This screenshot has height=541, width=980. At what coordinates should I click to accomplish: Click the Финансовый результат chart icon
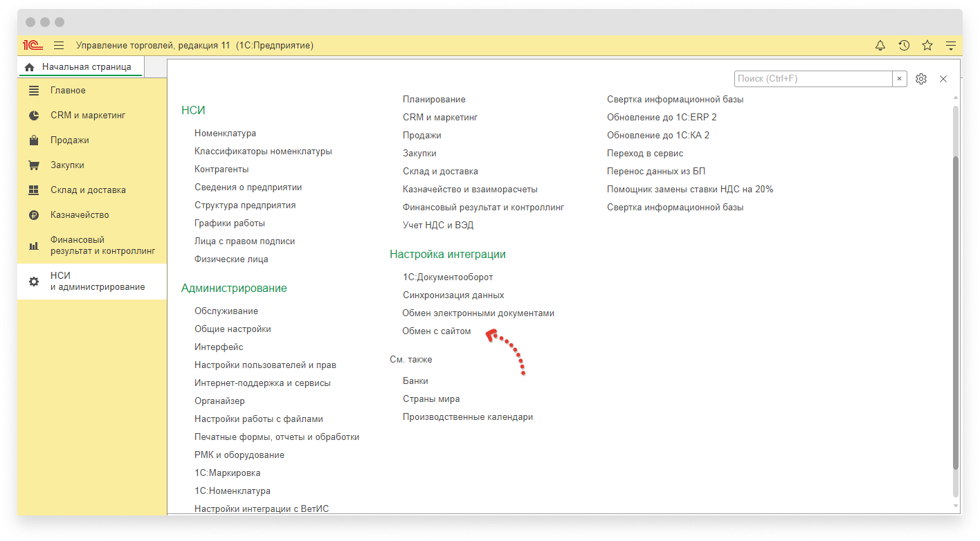[34, 246]
